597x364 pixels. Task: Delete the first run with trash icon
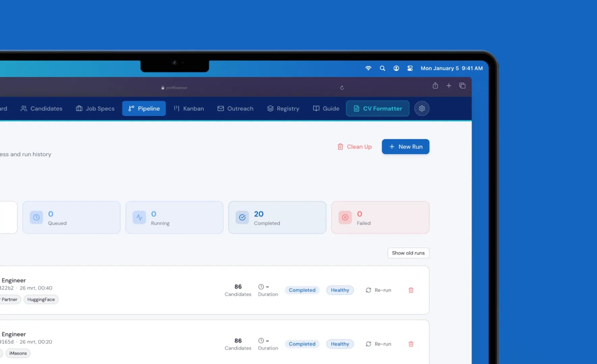(411, 290)
